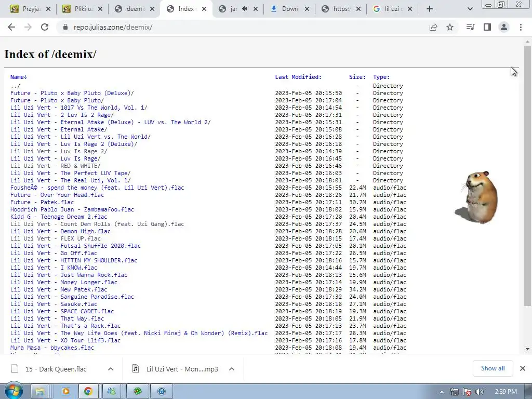Close the 'lil uzi' Google tab
532x399 pixels.
click(410, 9)
